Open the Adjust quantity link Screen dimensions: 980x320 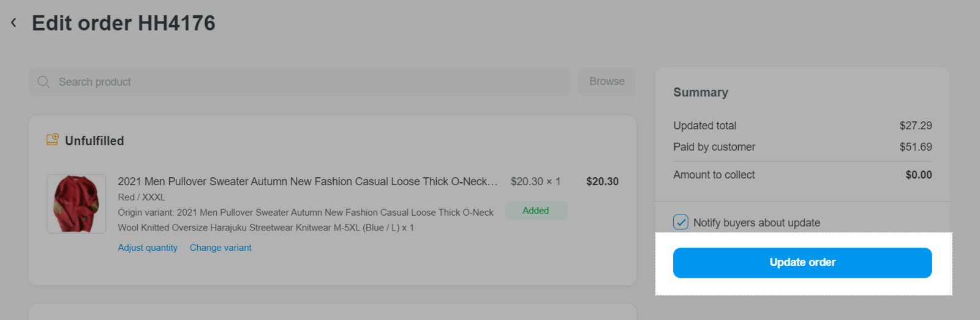click(148, 248)
